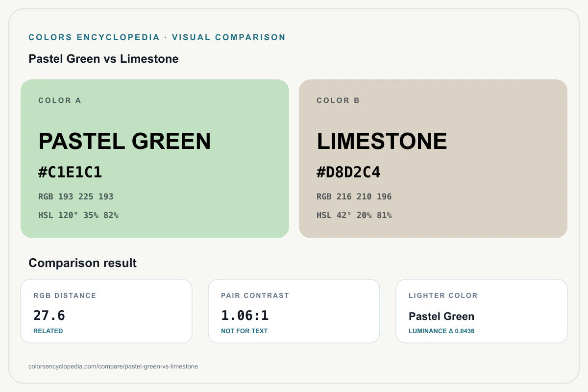The image size is (588, 392).
Task: Click the 'Pastel Green vs Limestone' title
Action: [x=103, y=59]
